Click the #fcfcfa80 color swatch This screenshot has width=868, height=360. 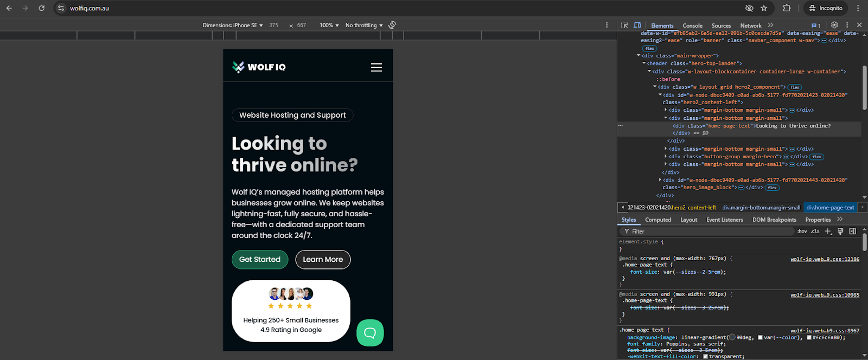pyautogui.click(x=809, y=337)
